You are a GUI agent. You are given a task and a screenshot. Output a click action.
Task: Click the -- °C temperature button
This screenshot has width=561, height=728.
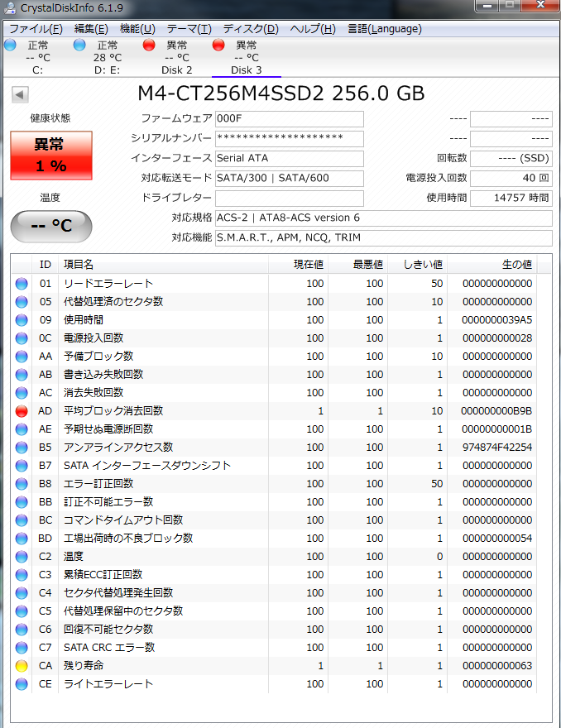[x=51, y=226]
